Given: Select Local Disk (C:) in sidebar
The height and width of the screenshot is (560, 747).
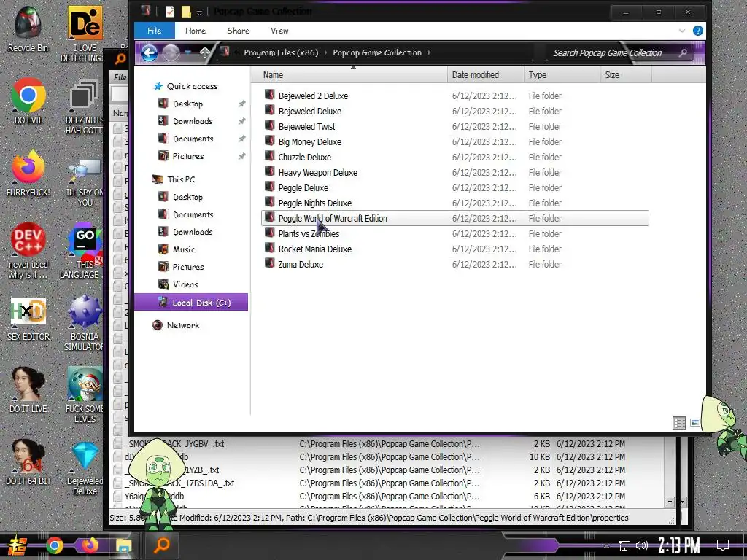Looking at the screenshot, I should 191,303.
